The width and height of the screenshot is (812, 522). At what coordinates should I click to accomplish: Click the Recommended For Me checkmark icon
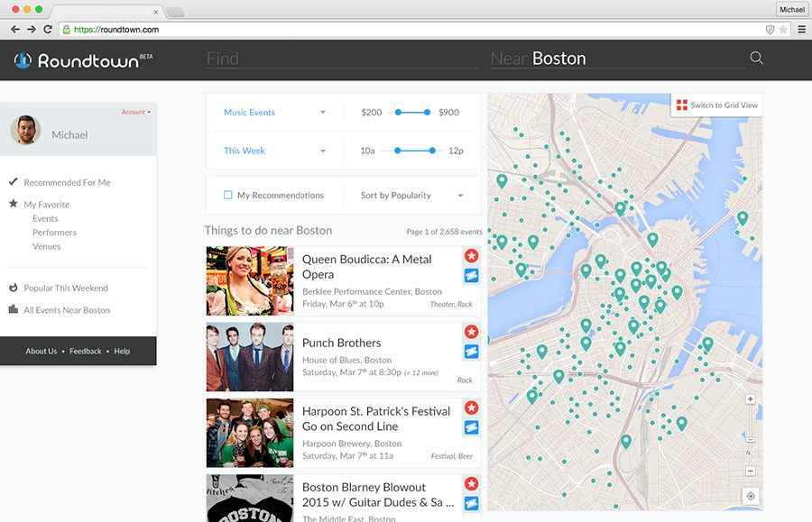pos(14,181)
